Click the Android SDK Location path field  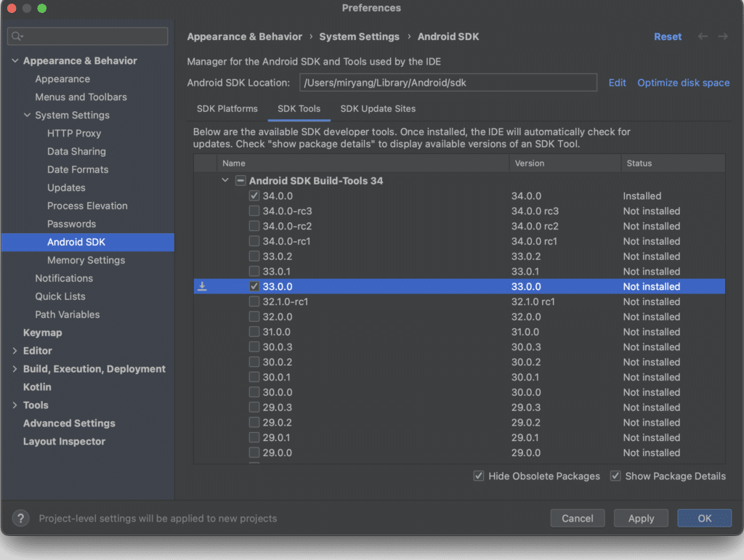coord(448,83)
